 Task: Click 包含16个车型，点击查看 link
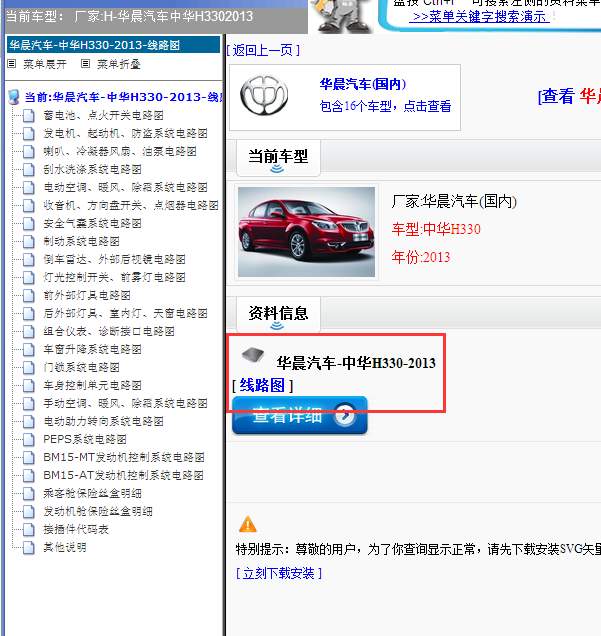(385, 106)
